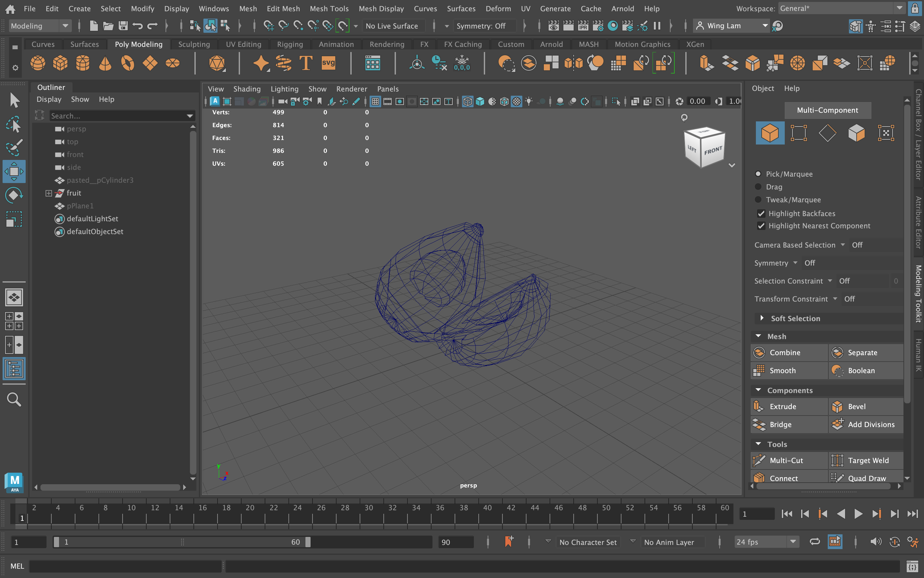This screenshot has height=578, width=924.
Task: Select Pick/Marquee radio option
Action: [x=758, y=174]
